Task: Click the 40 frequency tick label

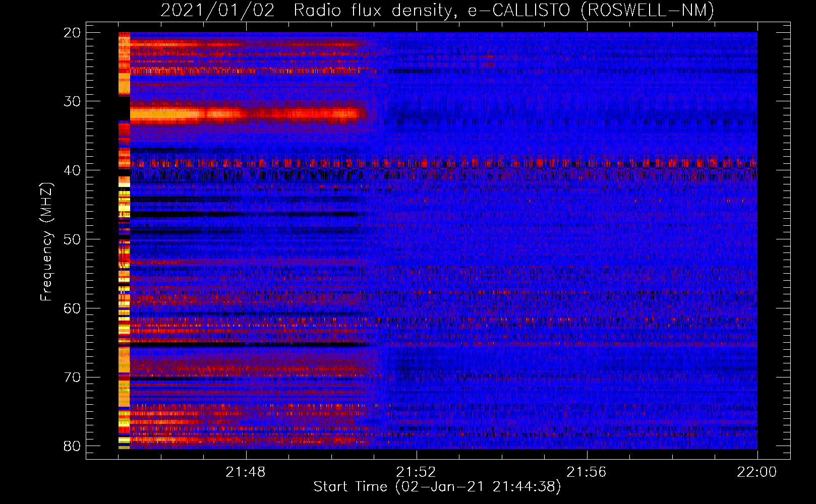Action: pyautogui.click(x=73, y=170)
